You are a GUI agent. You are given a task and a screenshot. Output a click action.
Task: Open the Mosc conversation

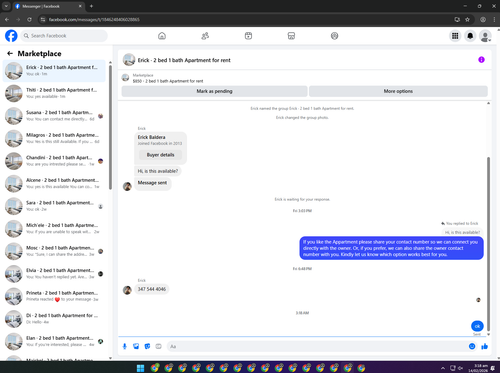(54, 251)
